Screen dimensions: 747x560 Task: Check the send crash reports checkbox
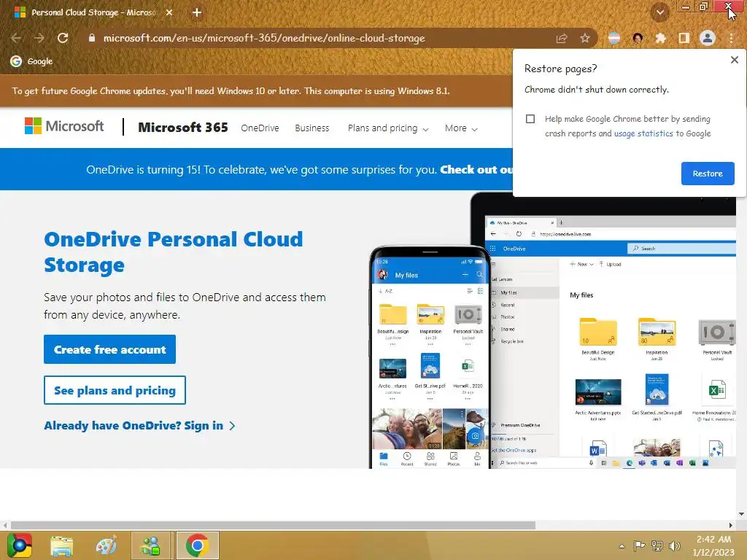pyautogui.click(x=530, y=119)
